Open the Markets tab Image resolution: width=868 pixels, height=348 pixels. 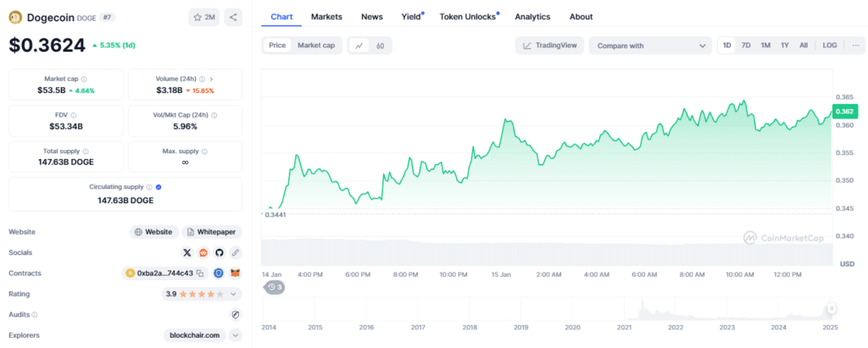pyautogui.click(x=326, y=17)
